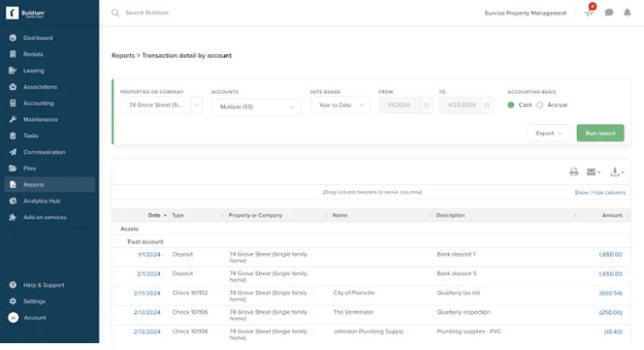Open the Accounts Multiple (55) dropdown
Screen dimensions: 644x350
point(256,107)
